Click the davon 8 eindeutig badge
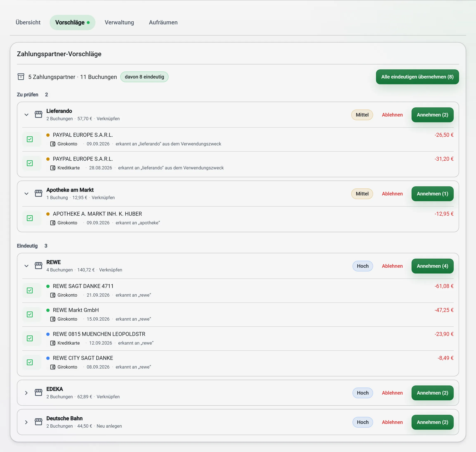Viewport: 476px width, 452px height. pyautogui.click(x=144, y=77)
